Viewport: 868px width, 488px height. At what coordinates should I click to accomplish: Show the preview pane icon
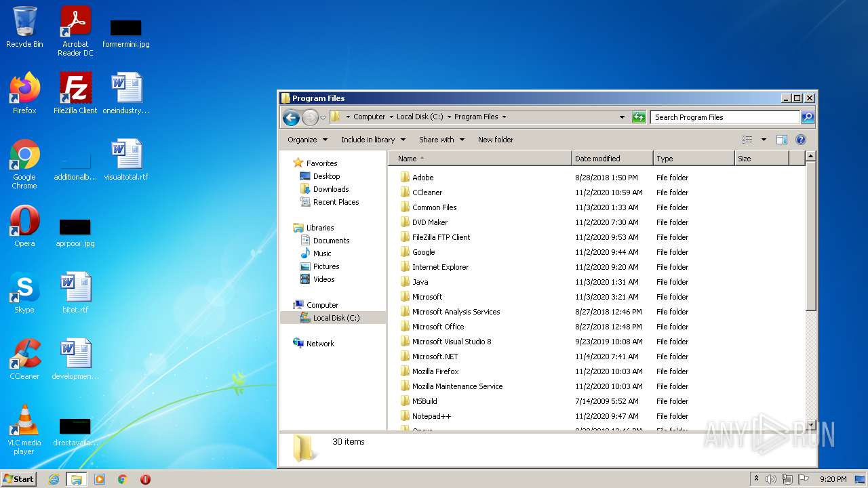782,140
